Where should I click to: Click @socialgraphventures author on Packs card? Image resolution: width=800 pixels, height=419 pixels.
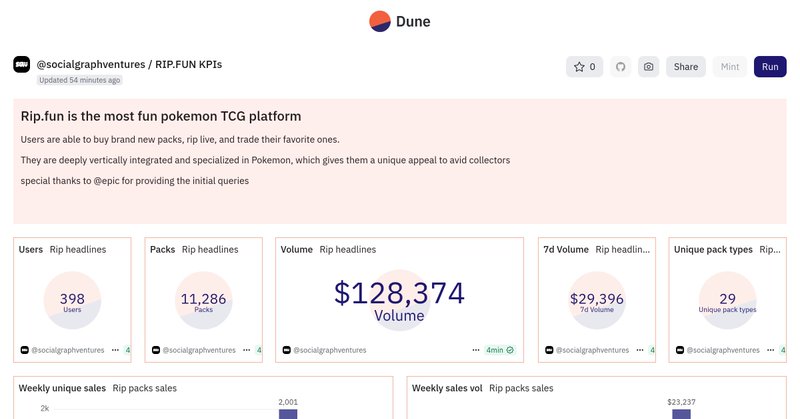tap(199, 350)
